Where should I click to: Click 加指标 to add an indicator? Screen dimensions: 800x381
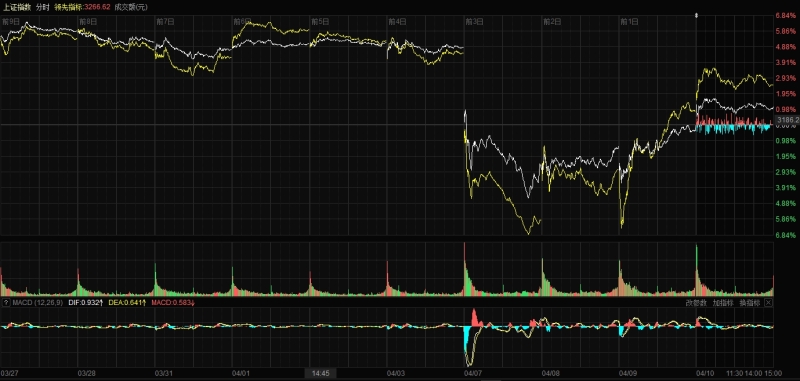(x=723, y=303)
